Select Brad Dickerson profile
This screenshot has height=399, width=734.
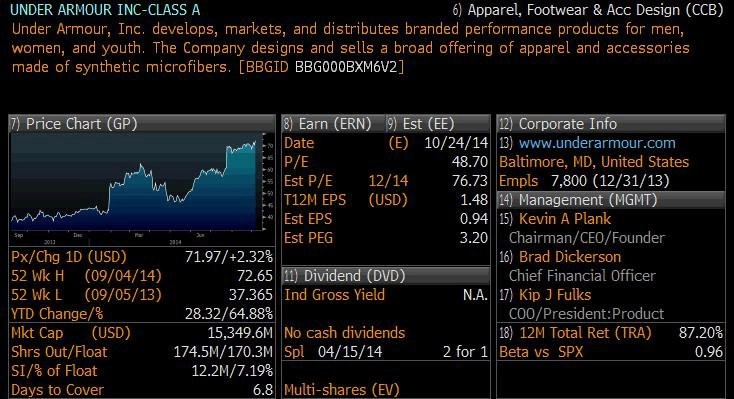pyautogui.click(x=570, y=257)
